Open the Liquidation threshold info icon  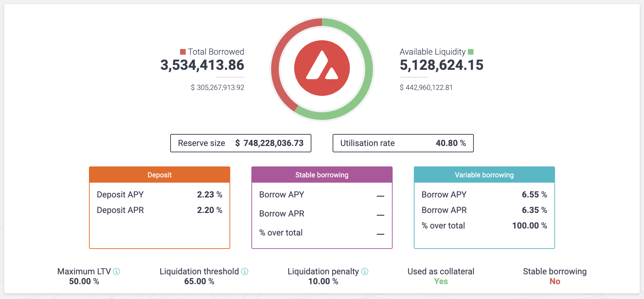[x=245, y=271]
